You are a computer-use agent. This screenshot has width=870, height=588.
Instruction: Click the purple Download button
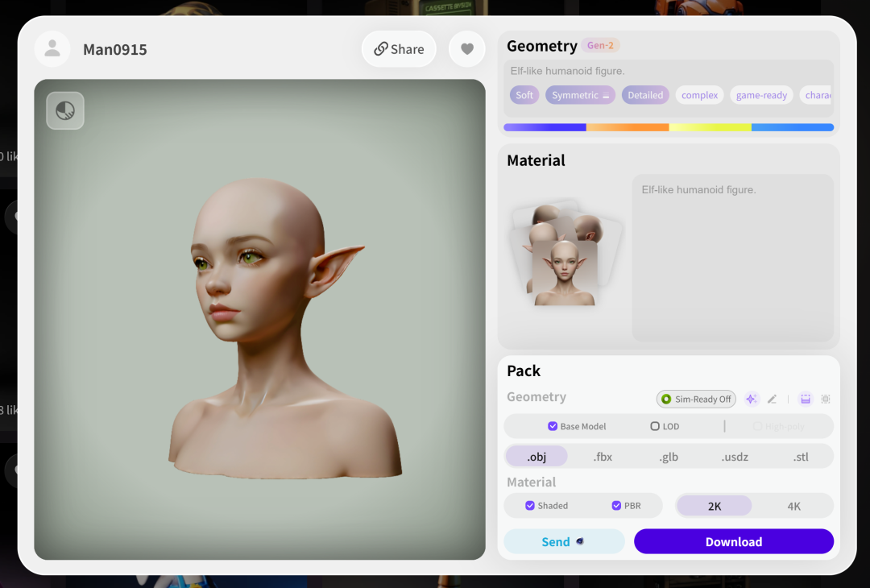click(734, 541)
